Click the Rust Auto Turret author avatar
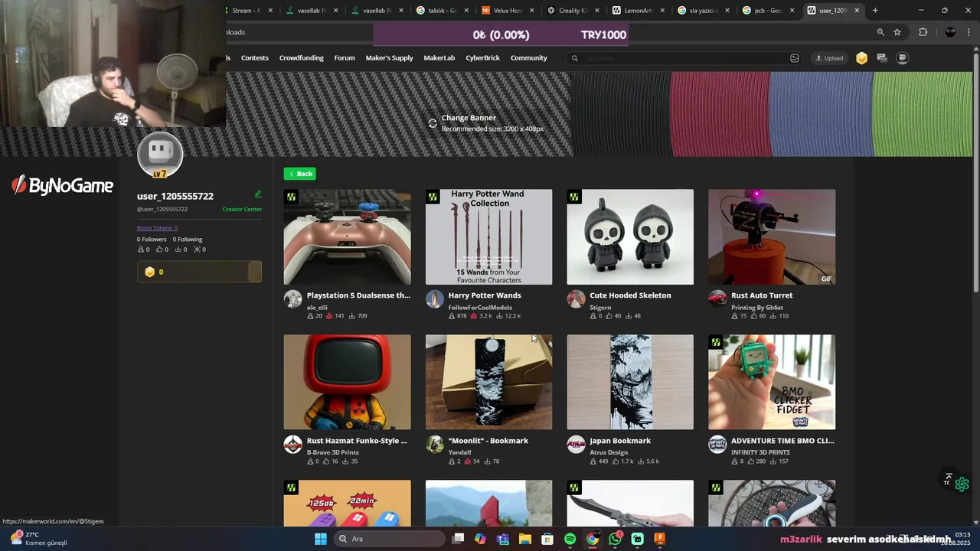The width and height of the screenshot is (980, 551). coord(717,299)
